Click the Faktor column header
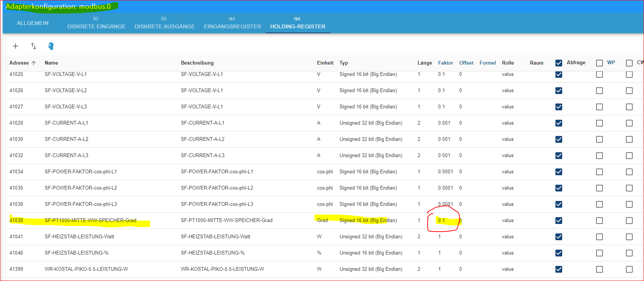 445,63
